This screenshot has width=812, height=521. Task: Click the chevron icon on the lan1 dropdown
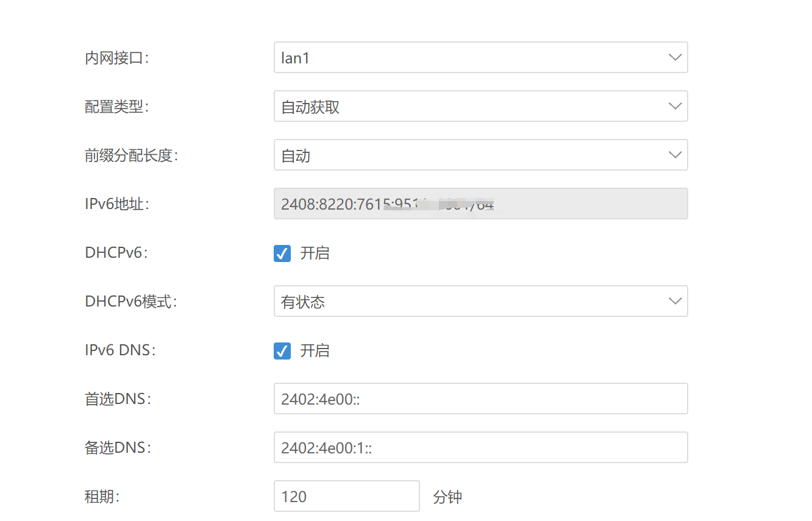click(x=675, y=57)
